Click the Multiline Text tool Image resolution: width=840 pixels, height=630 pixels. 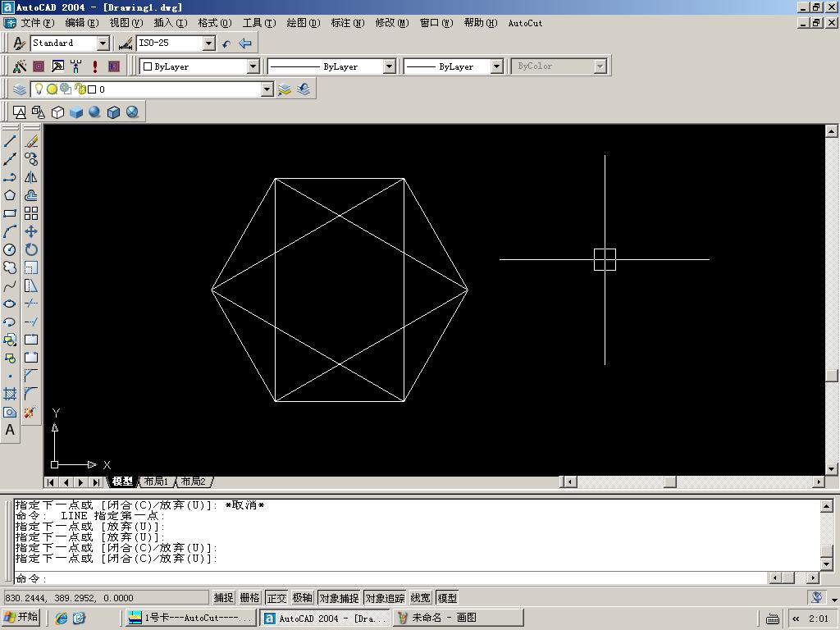click(x=10, y=430)
